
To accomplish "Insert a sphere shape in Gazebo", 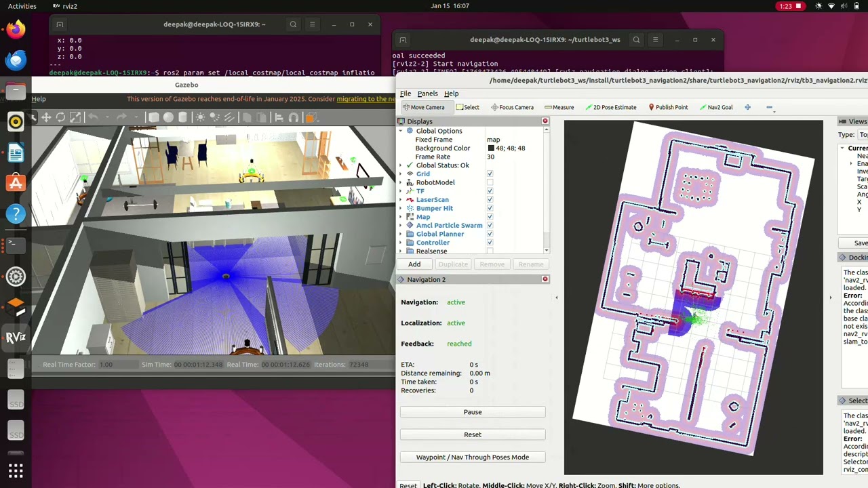I will click(x=168, y=117).
